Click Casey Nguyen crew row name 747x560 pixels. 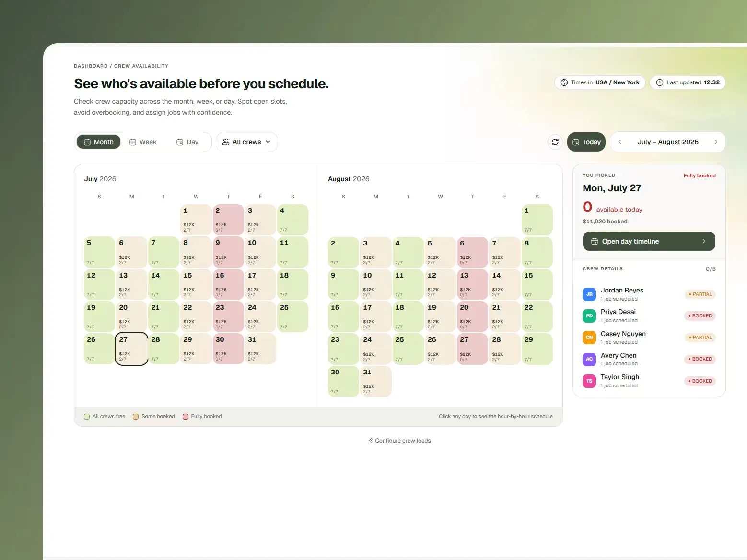point(623,334)
